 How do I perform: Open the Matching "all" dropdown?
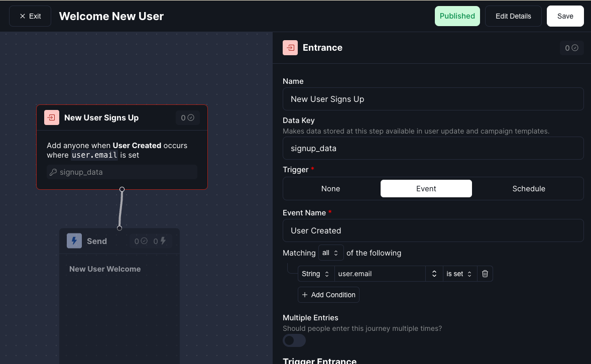click(330, 253)
